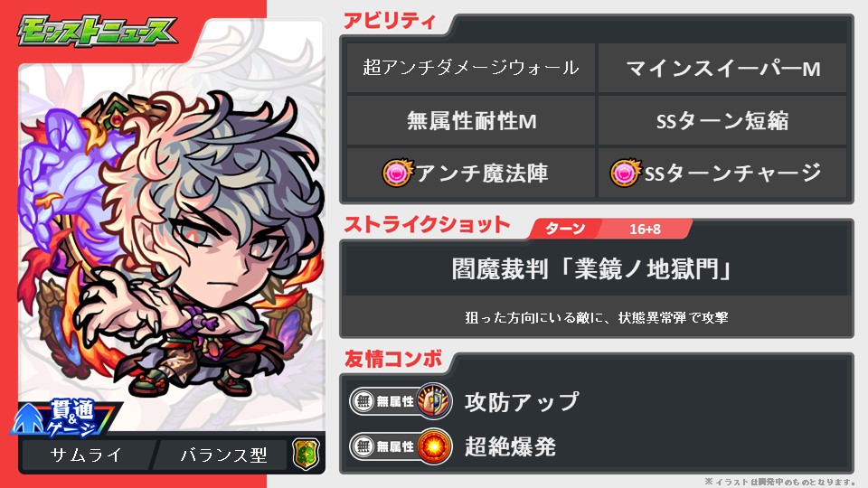Click the 友情コンボ section header tab

click(x=393, y=359)
